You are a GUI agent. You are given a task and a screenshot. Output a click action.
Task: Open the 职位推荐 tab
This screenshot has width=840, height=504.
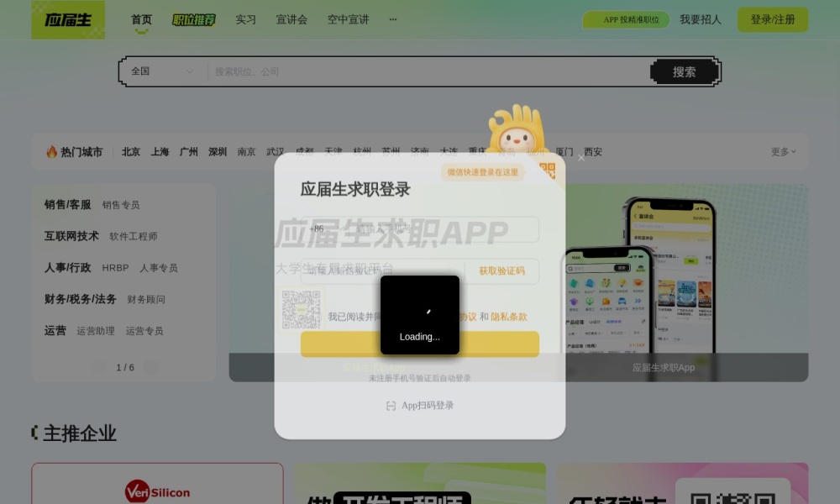pos(193,20)
